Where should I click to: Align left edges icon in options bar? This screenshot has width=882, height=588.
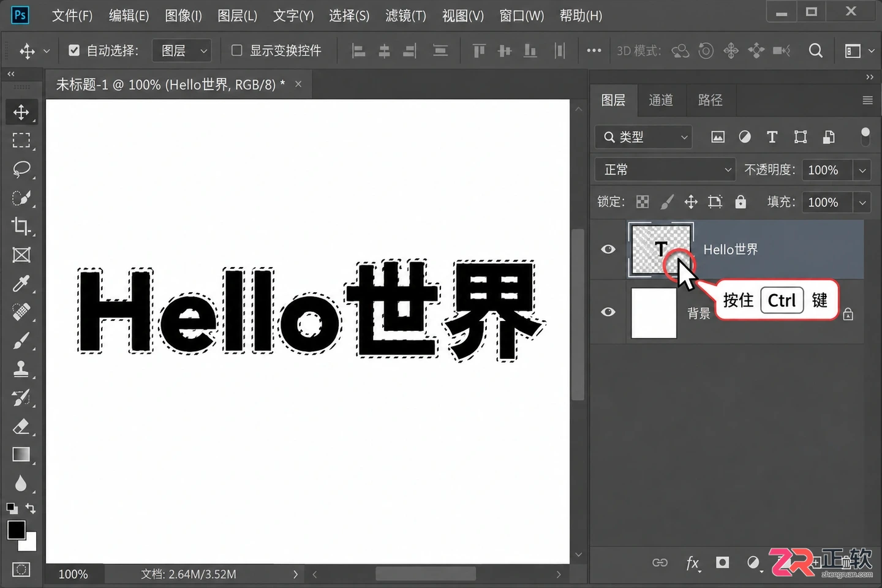[358, 51]
